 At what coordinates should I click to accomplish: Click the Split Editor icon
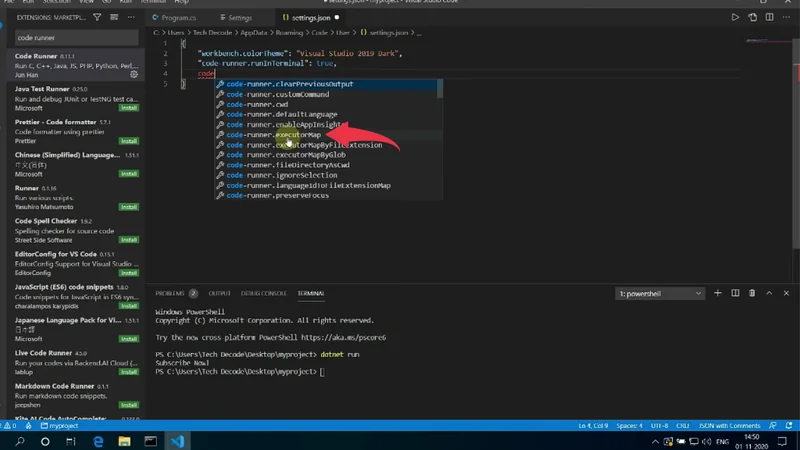click(x=769, y=17)
